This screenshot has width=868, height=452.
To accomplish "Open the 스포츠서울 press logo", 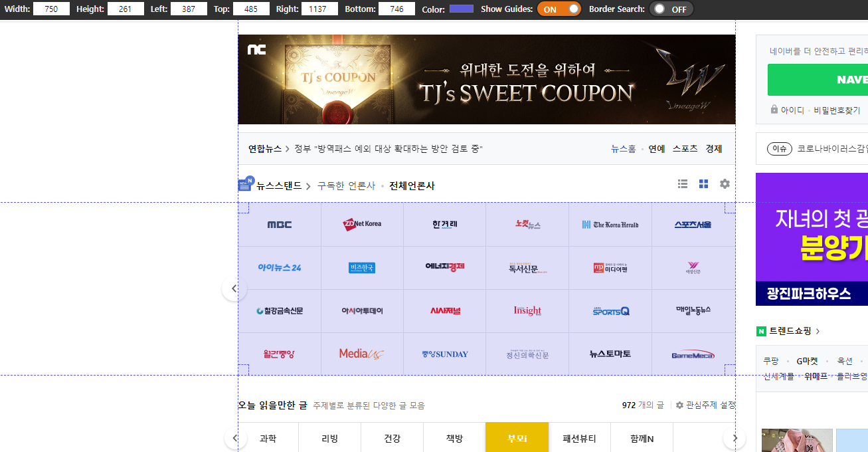I will pyautogui.click(x=693, y=225).
